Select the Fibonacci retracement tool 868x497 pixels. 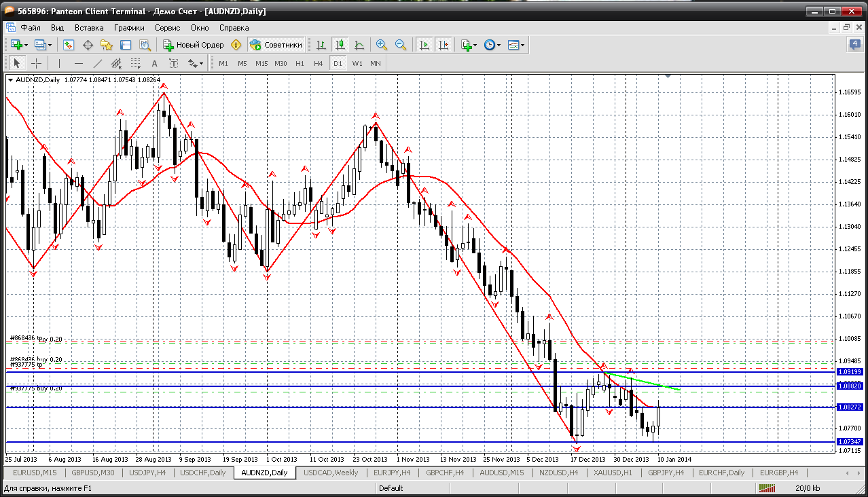coord(136,63)
